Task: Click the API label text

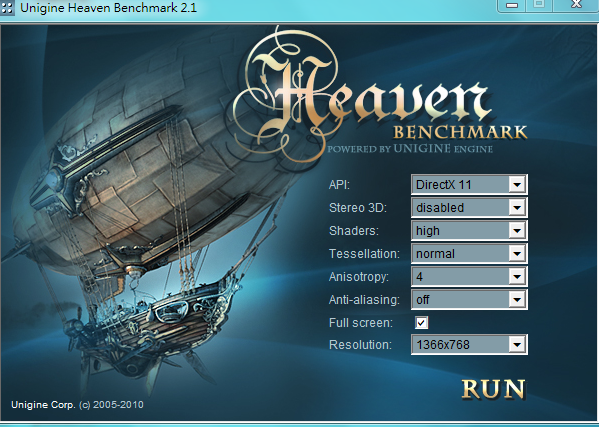Action: point(339,185)
